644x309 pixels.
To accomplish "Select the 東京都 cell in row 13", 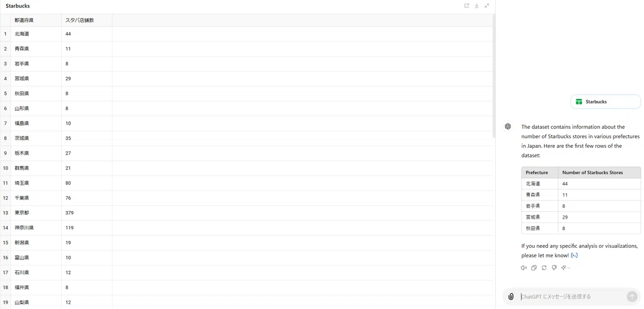I will [36, 213].
